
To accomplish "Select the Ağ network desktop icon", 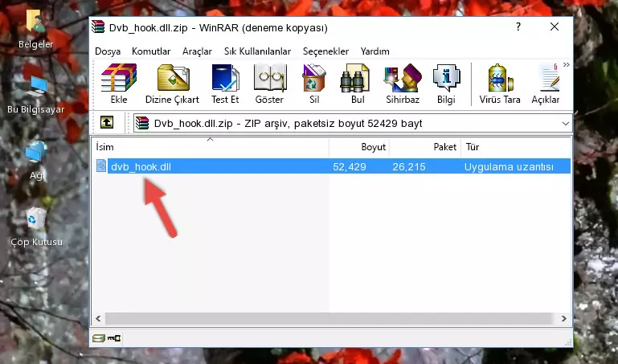I will pos(36,161).
